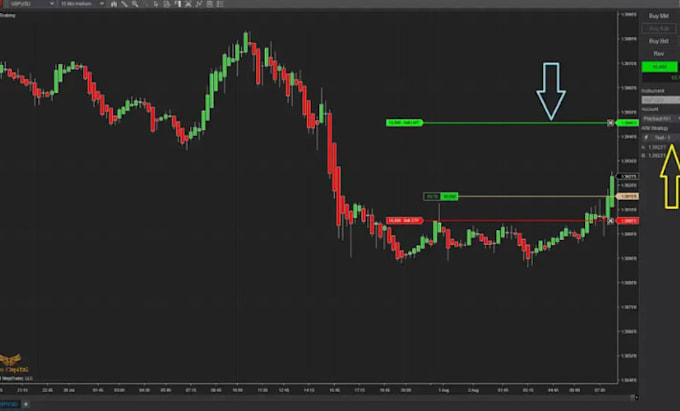
Task: Select the drawing tools pencil icon
Action: pyautogui.click(x=124, y=4)
